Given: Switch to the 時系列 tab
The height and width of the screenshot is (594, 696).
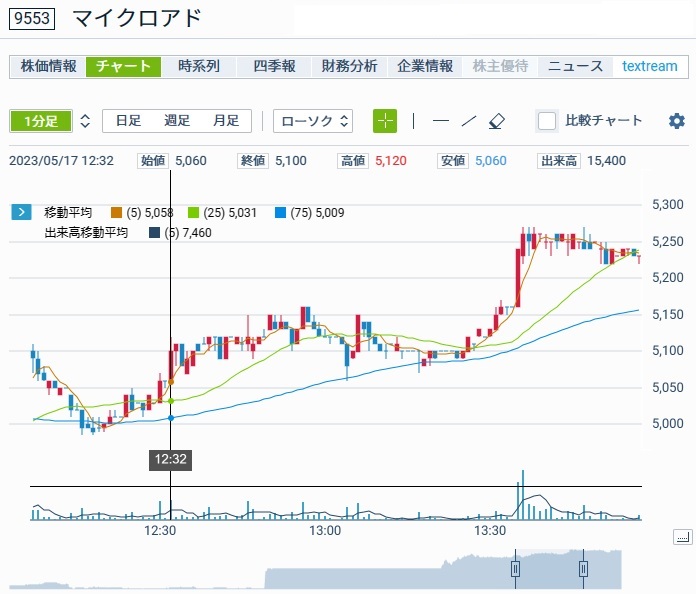Looking at the screenshot, I should pos(199,66).
